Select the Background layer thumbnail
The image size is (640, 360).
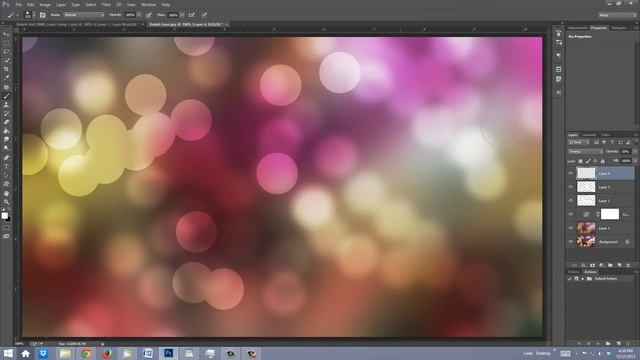(x=586, y=242)
